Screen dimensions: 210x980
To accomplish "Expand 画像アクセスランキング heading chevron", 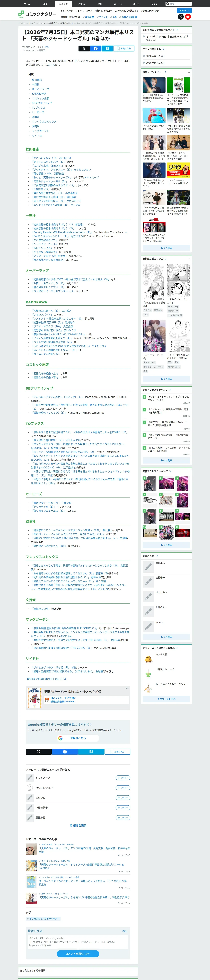I will point(170,471).
